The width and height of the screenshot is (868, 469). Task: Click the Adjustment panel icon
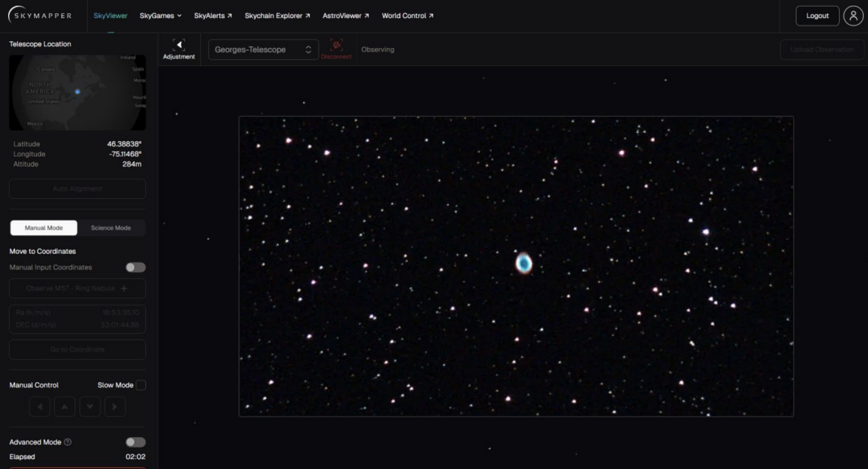tap(179, 45)
